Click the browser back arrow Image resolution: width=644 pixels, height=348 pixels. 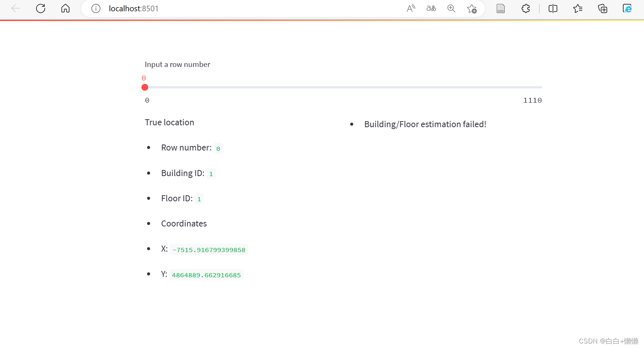pyautogui.click(x=16, y=8)
